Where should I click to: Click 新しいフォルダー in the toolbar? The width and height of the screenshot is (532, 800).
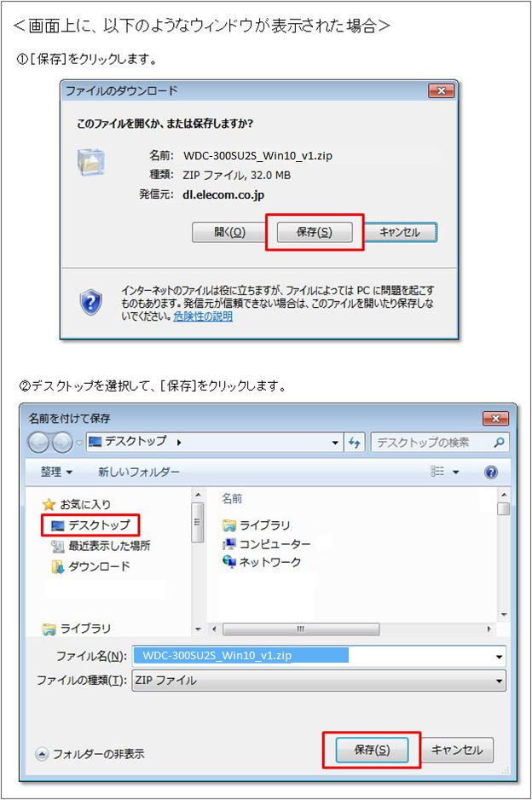tap(139, 472)
